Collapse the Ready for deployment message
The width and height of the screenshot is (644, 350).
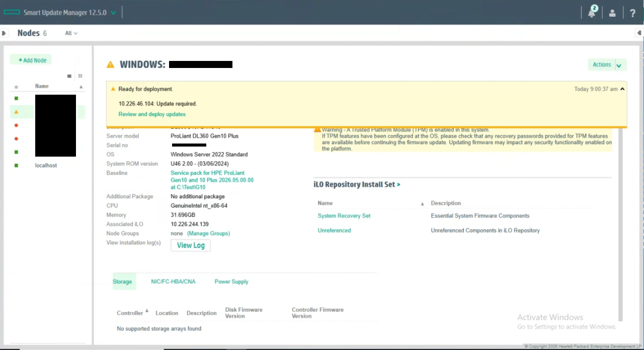click(x=622, y=89)
